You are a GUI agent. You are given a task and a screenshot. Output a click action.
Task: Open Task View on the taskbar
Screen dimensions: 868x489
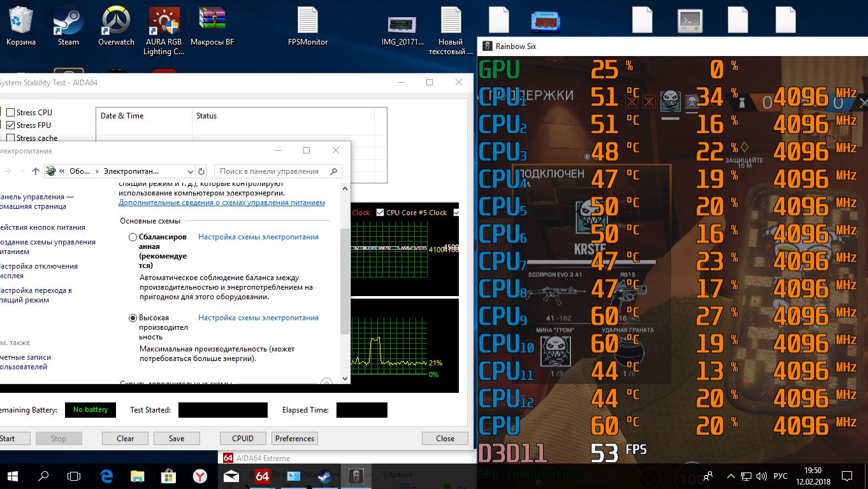pyautogui.click(x=75, y=475)
